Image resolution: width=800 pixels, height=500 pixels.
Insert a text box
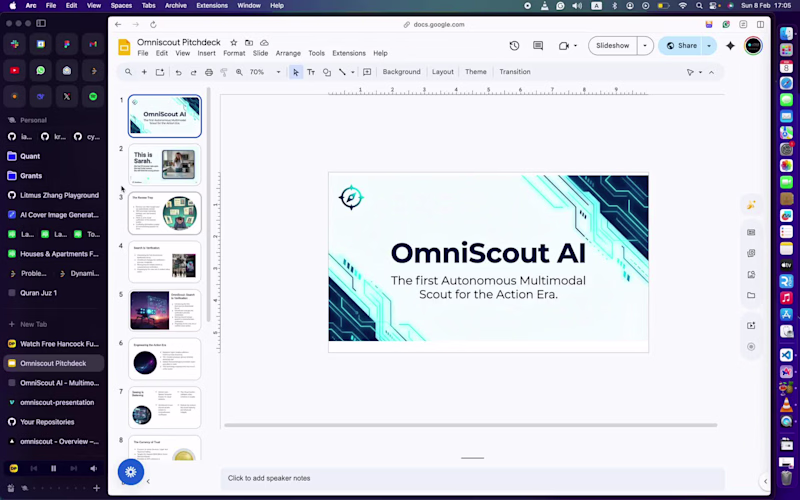pos(311,72)
